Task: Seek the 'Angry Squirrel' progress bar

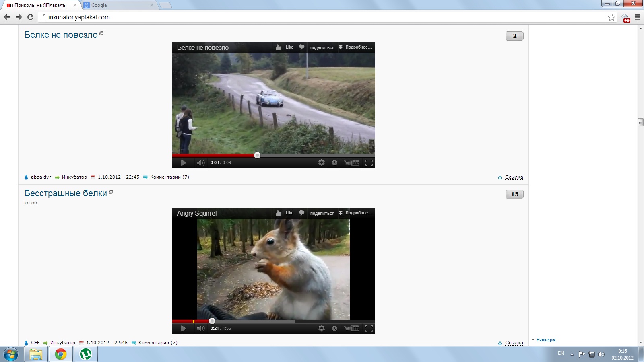Action: coord(274,321)
